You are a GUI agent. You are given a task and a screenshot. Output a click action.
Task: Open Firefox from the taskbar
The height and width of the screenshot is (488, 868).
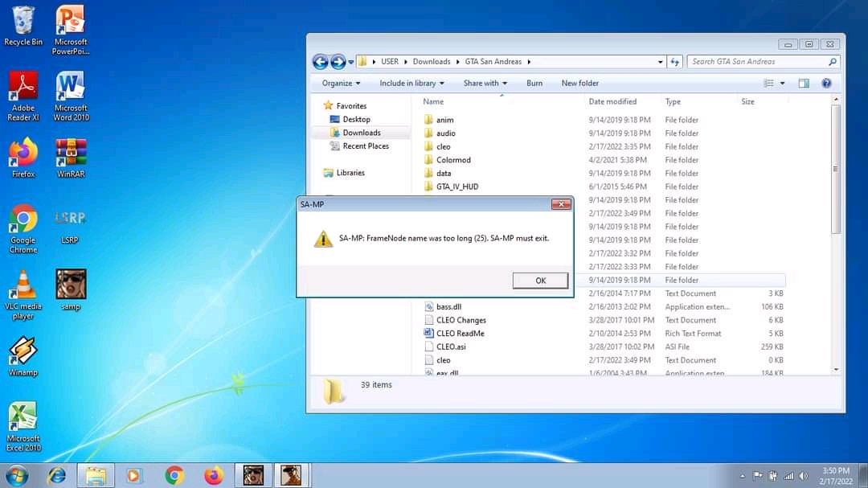tap(214, 475)
